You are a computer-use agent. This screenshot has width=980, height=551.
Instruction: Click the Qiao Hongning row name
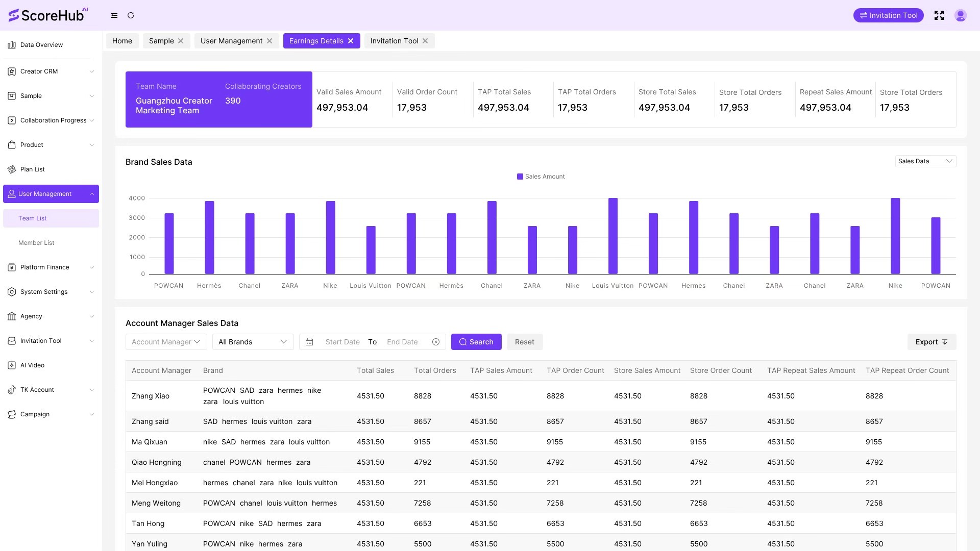click(156, 462)
